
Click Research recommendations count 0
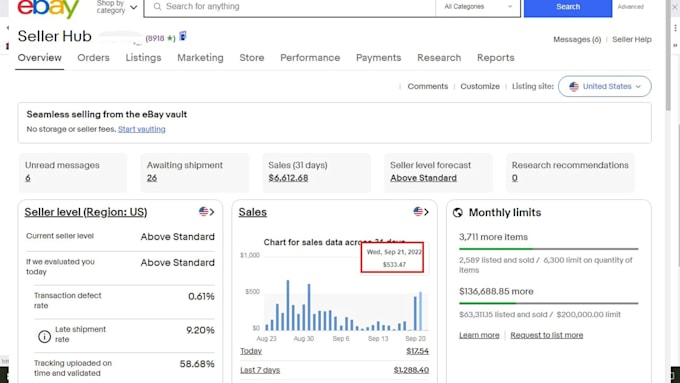514,178
